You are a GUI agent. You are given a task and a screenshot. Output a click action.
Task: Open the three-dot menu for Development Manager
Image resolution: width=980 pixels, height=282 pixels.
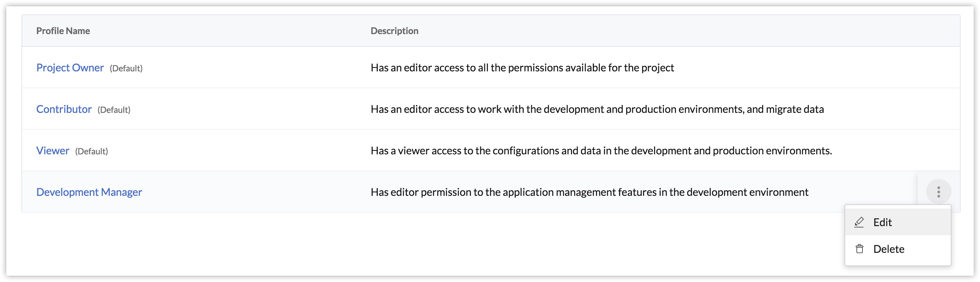pos(938,192)
